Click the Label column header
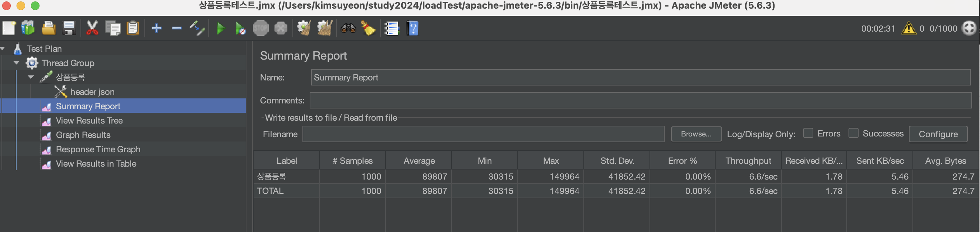980x232 pixels. tap(286, 161)
